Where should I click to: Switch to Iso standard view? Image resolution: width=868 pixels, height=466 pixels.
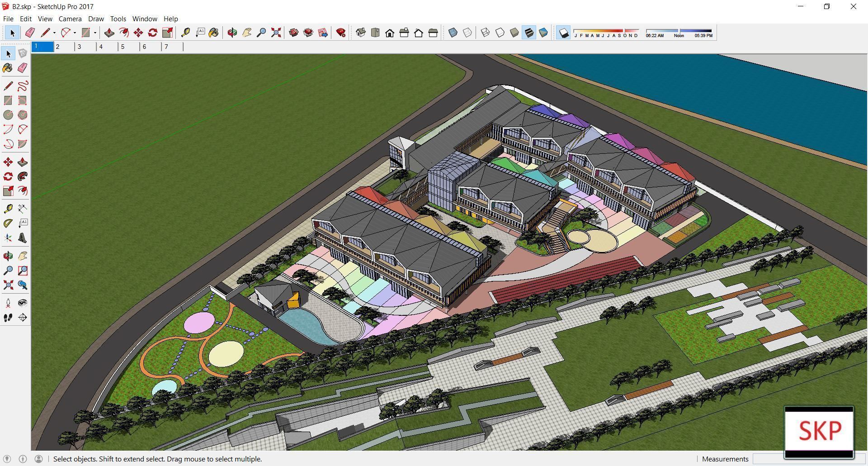[x=361, y=33]
